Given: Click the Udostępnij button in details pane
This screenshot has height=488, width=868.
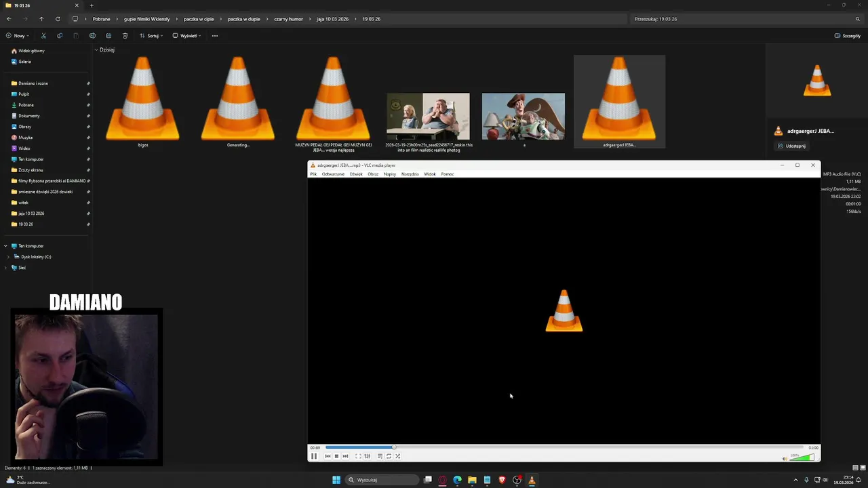Looking at the screenshot, I should pos(792,146).
